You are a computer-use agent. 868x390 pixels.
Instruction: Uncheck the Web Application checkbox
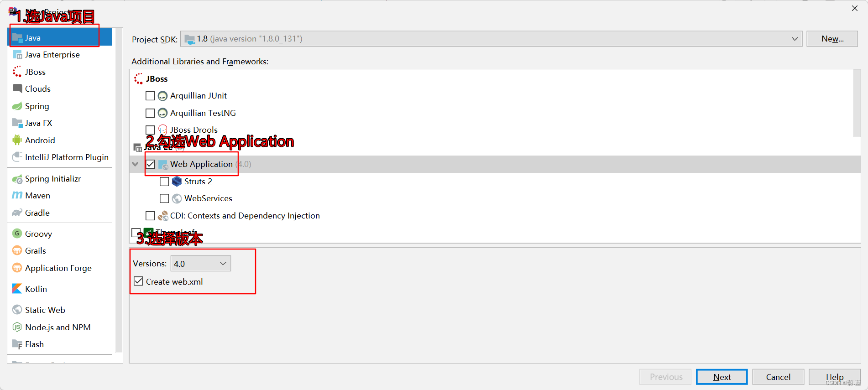coord(150,164)
